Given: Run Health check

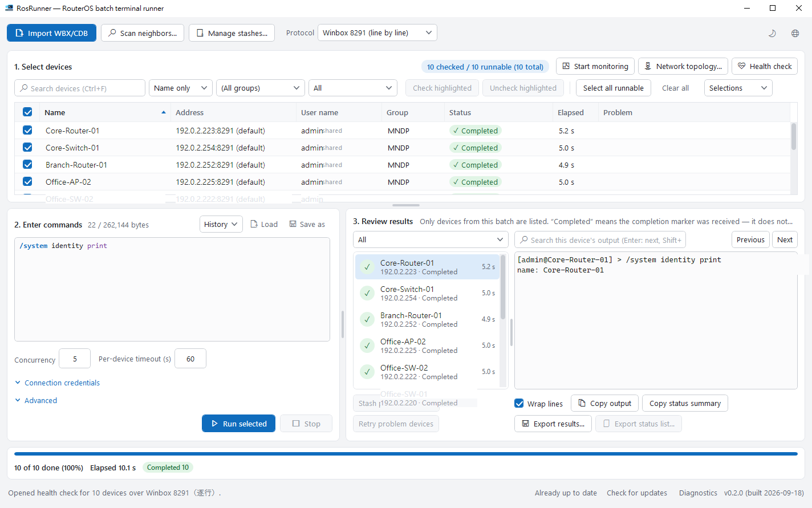Looking at the screenshot, I should (x=765, y=66).
